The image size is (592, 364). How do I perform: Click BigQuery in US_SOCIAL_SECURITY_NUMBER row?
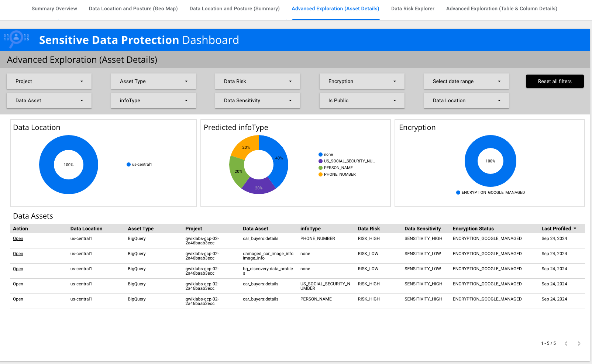[137, 284]
